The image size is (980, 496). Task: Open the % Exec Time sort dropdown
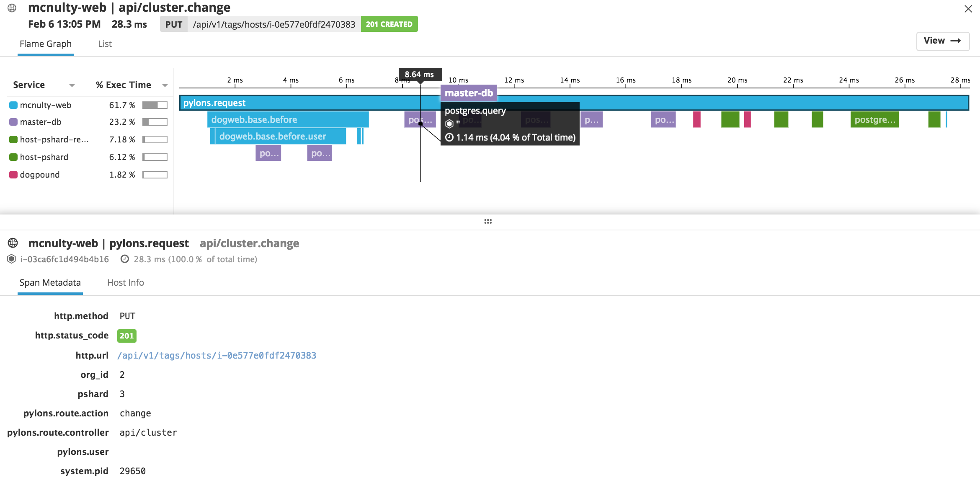165,85
